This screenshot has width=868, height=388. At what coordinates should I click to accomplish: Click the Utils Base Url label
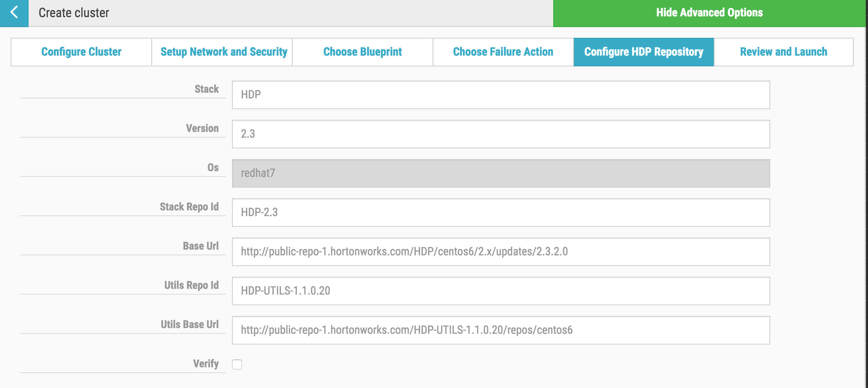tap(190, 325)
